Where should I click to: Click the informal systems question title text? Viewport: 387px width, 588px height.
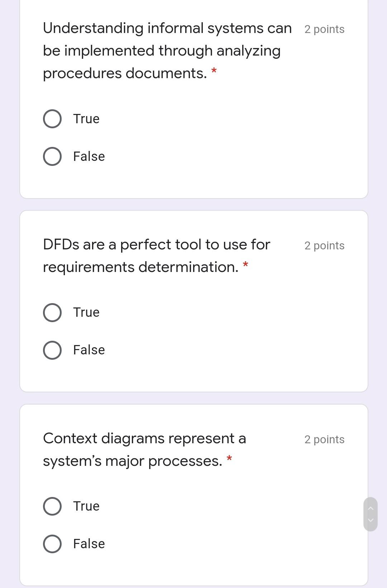coord(161,50)
